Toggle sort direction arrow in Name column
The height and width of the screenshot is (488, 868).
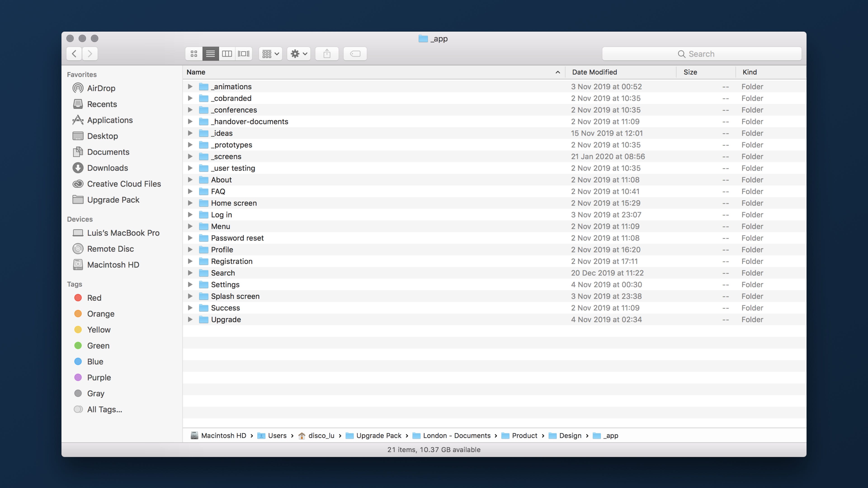point(558,72)
